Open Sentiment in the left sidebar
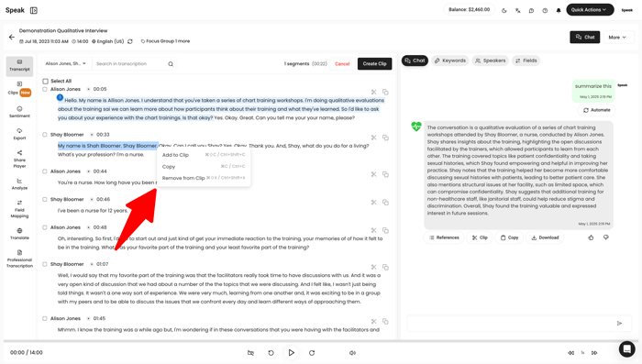Viewport: 642px width, 364px height. (x=19, y=112)
